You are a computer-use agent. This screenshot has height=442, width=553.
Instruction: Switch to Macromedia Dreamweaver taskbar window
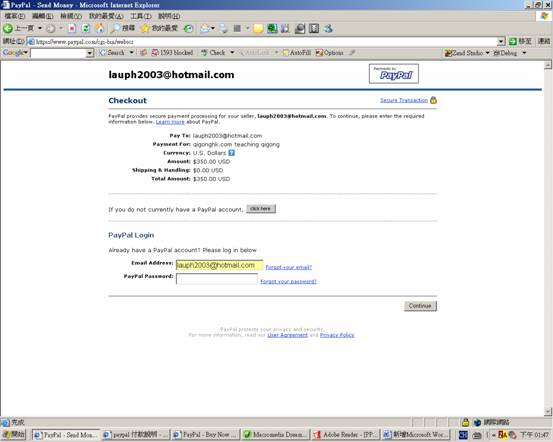click(x=276, y=435)
